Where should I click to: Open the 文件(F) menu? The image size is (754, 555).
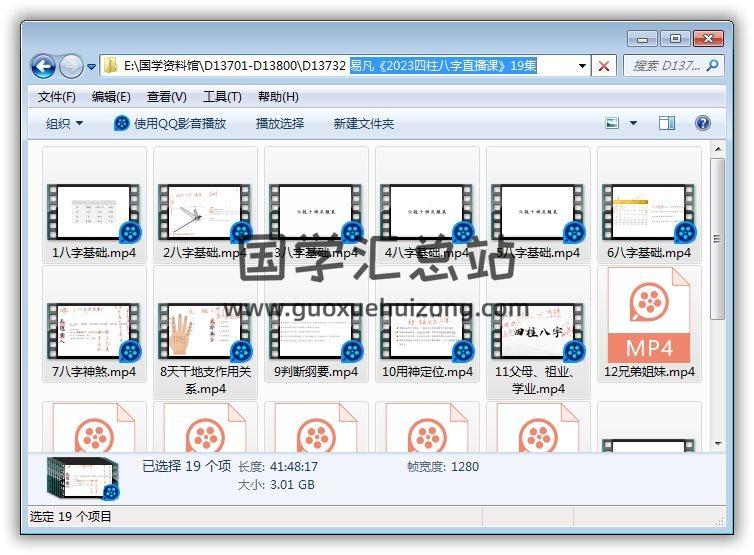tap(57, 97)
